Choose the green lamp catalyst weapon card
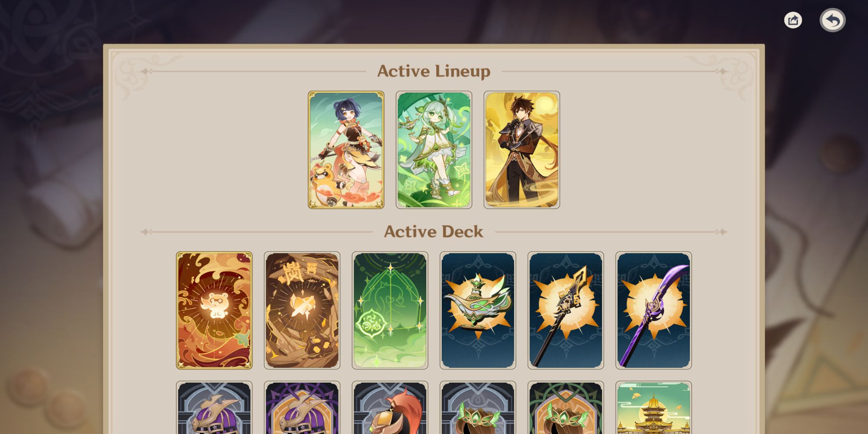This screenshot has width=868, height=434. tap(478, 310)
